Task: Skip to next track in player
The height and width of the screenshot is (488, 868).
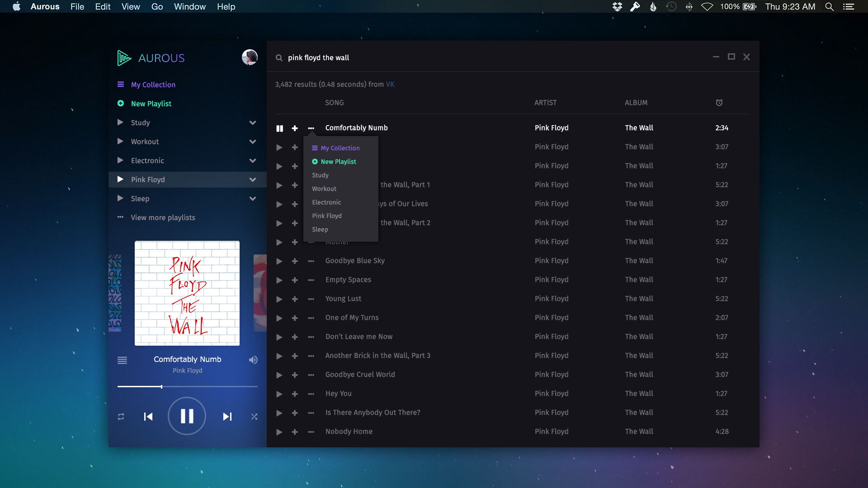Action: [227, 417]
